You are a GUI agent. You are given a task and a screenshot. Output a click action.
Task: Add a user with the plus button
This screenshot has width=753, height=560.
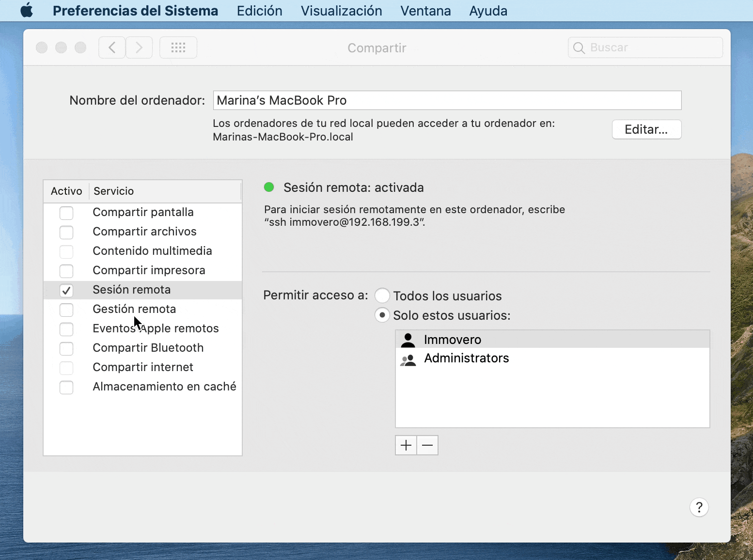point(406,445)
